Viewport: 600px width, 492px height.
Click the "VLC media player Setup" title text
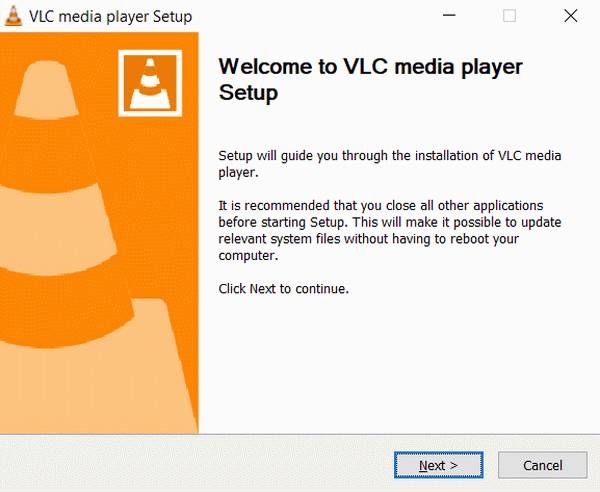110,17
